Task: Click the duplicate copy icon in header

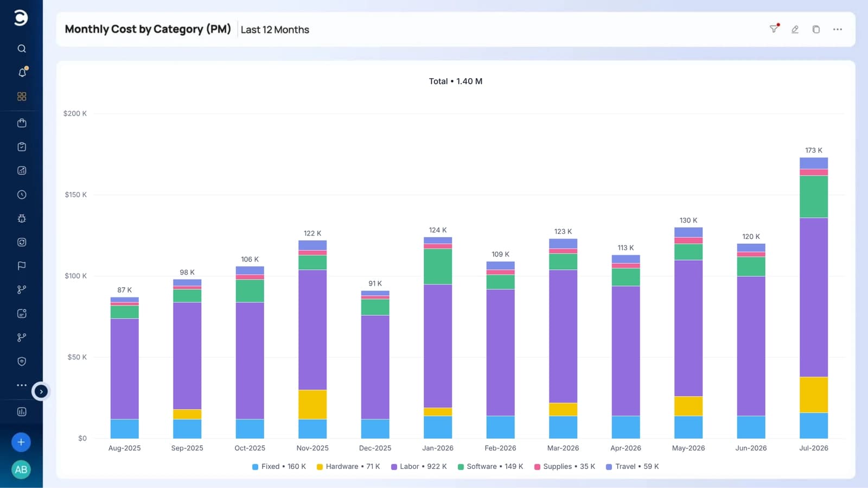Action: (x=816, y=29)
